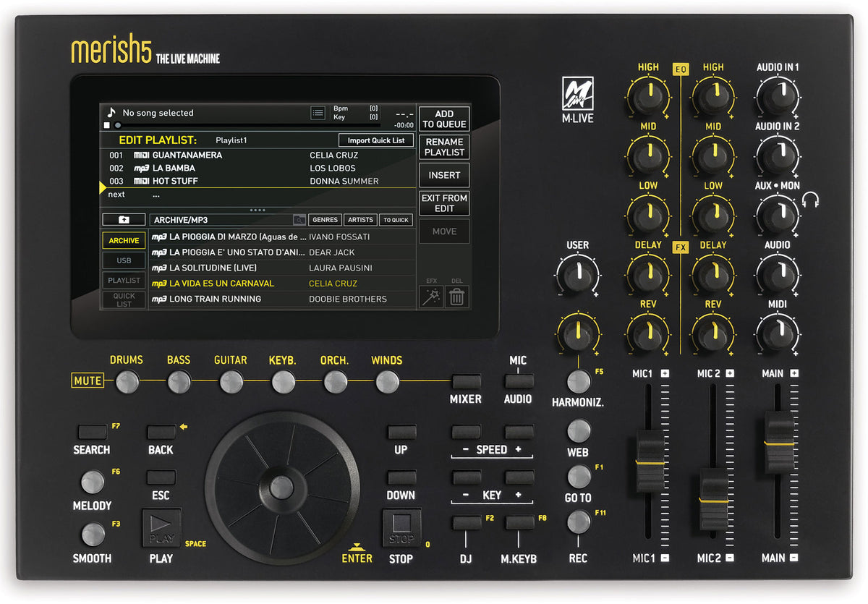This screenshot has width=868, height=604.
Task: Click the MIC1 fader handle
Action: click(x=650, y=461)
